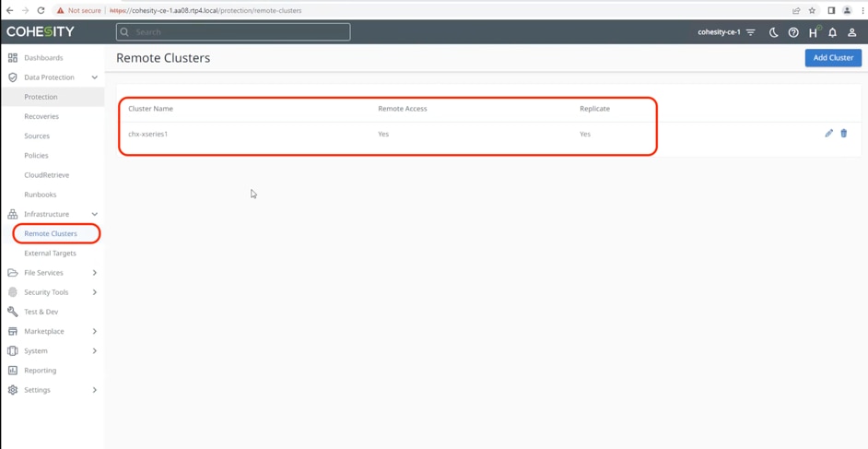The width and height of the screenshot is (868, 449).
Task: Open the Dashboards sidebar icon
Action: point(13,57)
